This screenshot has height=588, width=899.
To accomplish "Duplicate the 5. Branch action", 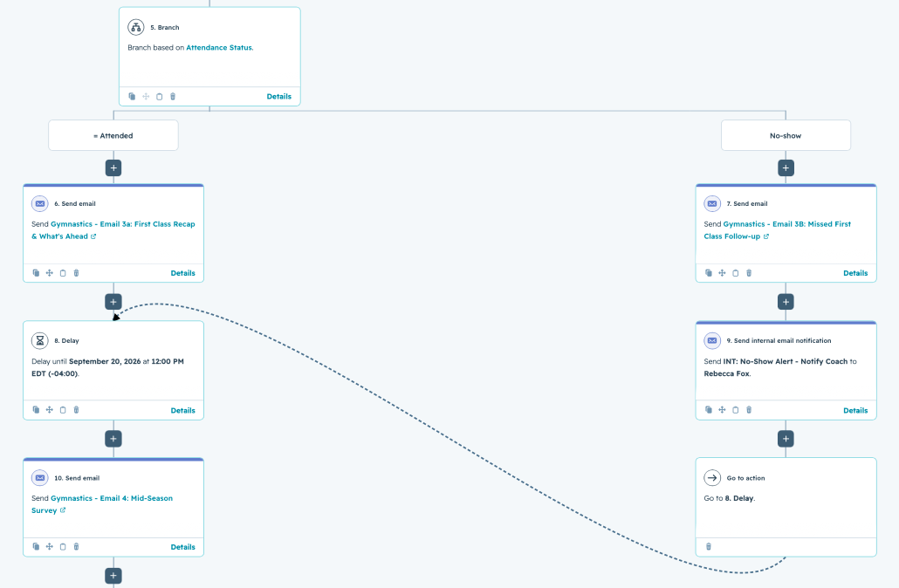I will (132, 96).
